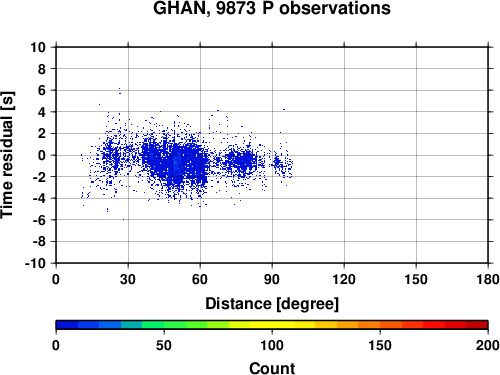The image size is (500, 375).
Task: Click the x-axis tick label 180
Action: tap(488, 279)
